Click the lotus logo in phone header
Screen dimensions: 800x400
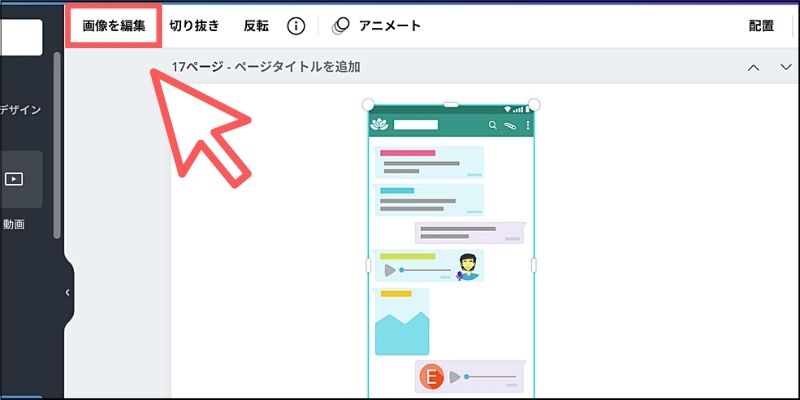pyautogui.click(x=379, y=124)
